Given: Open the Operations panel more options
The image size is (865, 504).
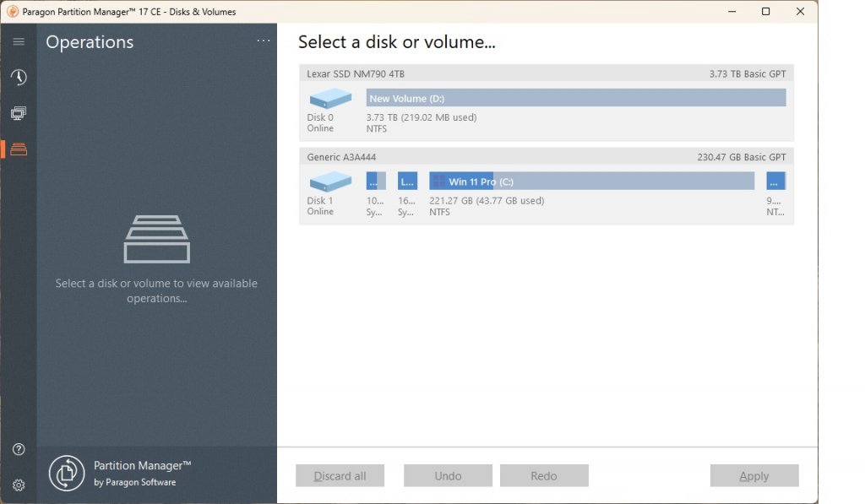Looking at the screenshot, I should coord(264,41).
